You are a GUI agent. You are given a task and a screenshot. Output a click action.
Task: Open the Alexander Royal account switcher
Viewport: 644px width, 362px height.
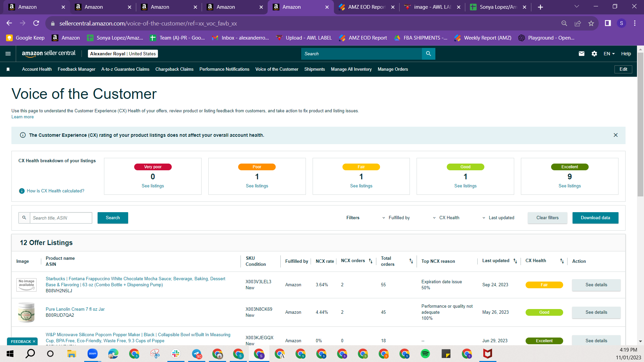[123, 54]
